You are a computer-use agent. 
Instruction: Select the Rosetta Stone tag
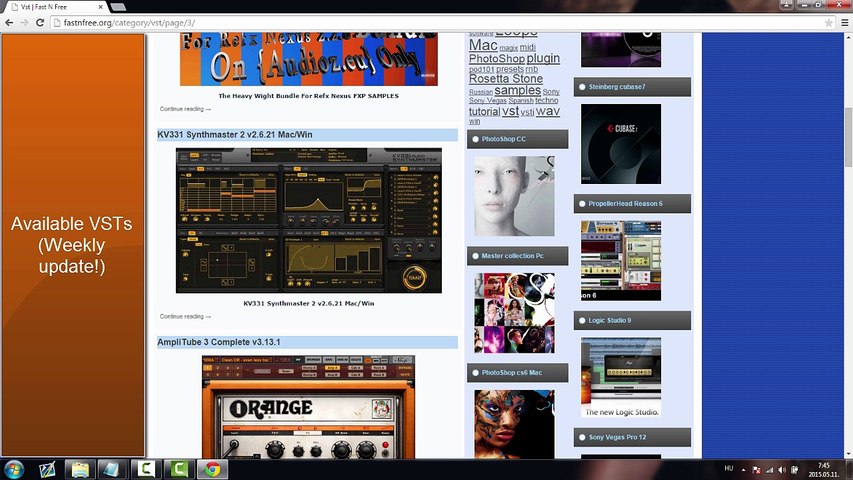click(x=506, y=79)
